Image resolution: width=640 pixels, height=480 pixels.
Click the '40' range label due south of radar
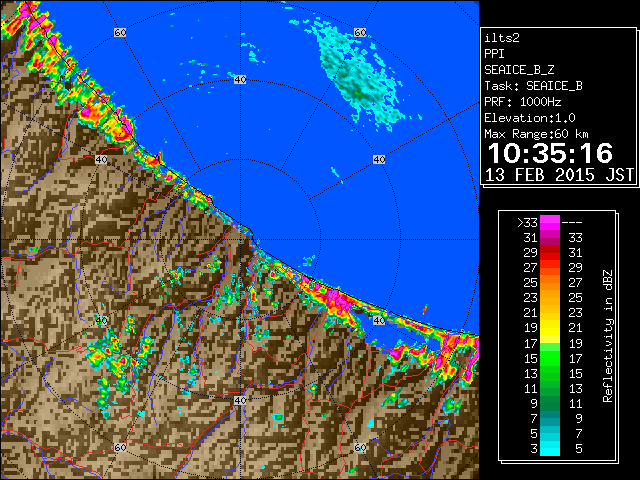tap(240, 400)
